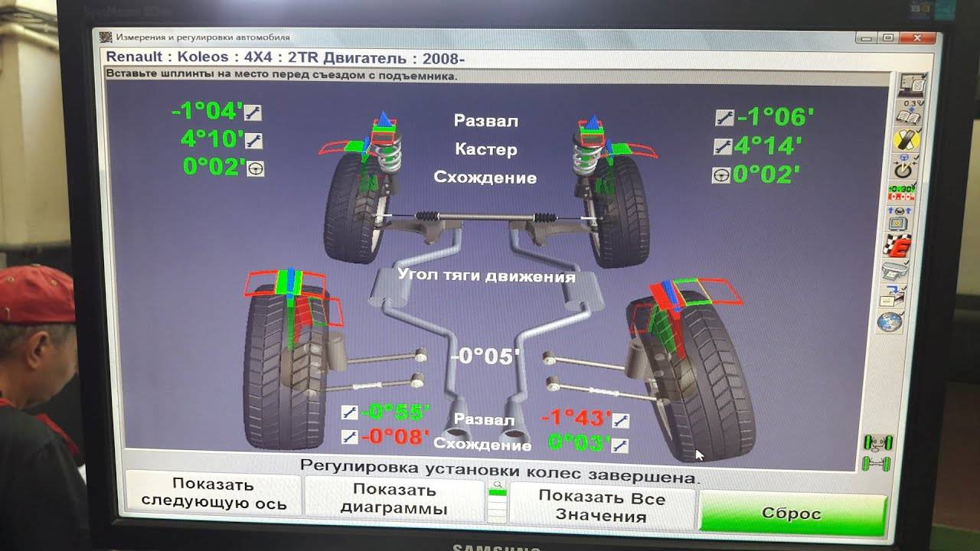Click the front-left caster value 4°10'
980x551 pixels.
pyautogui.click(x=212, y=139)
